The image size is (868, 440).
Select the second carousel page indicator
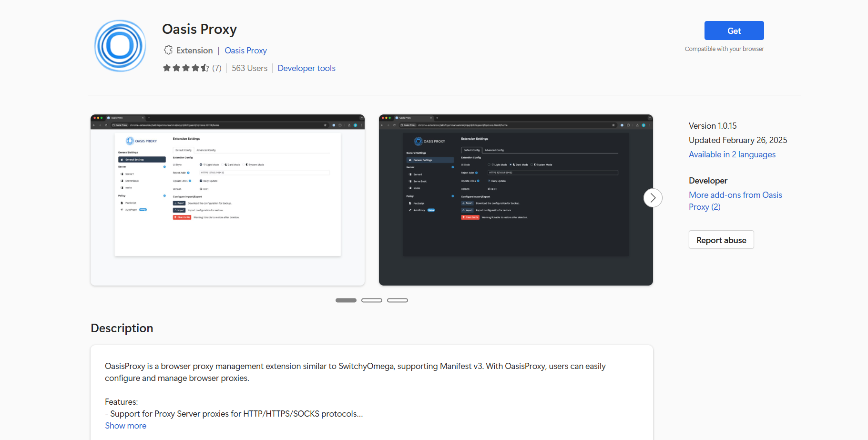(372, 300)
